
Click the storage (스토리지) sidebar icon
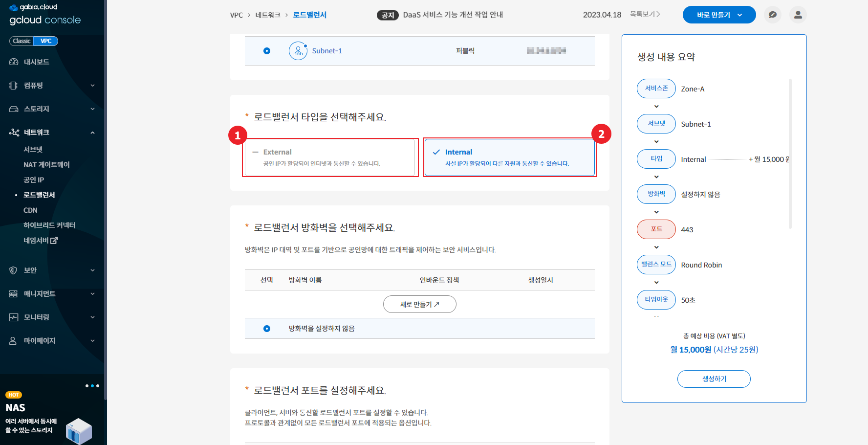14,109
